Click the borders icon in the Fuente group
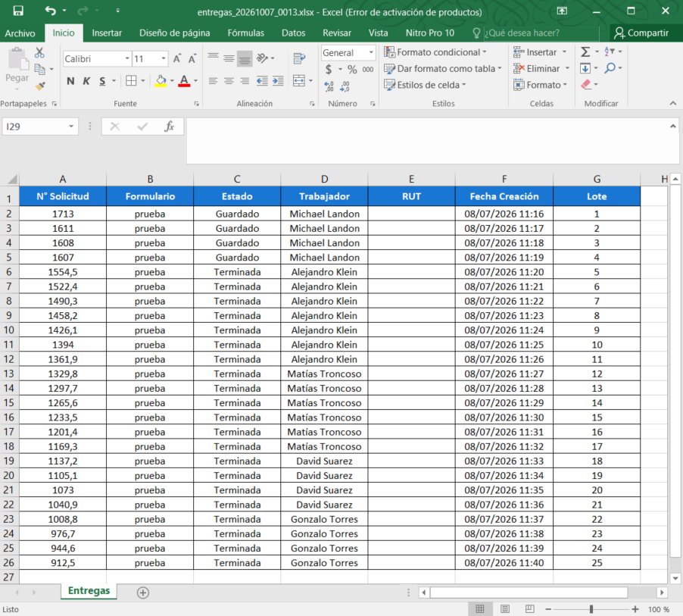The height and width of the screenshot is (616, 683). click(131, 80)
